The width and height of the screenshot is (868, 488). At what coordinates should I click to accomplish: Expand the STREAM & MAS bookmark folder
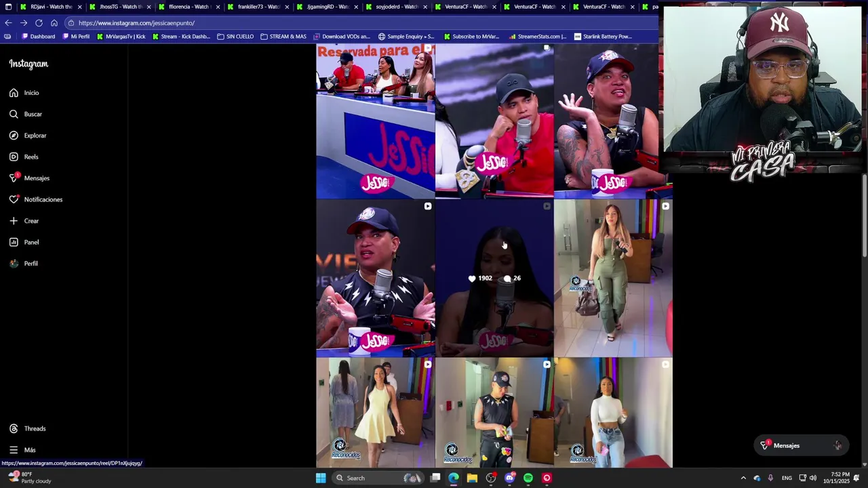click(283, 37)
